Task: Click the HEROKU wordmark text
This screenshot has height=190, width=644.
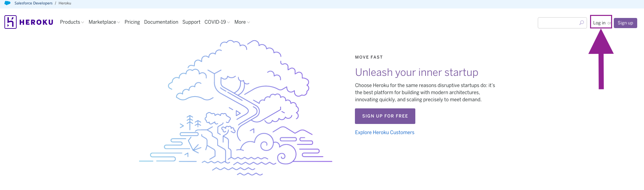Action: tap(36, 22)
